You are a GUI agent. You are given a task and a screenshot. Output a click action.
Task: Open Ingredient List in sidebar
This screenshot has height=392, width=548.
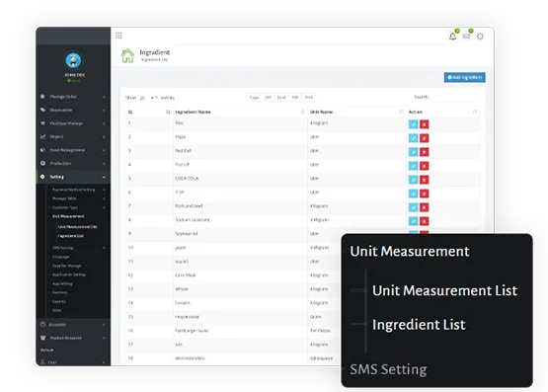[x=70, y=236]
